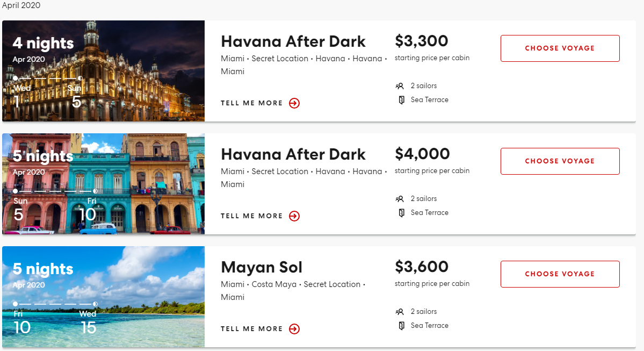Open Tell Me More for the 4-night Havana trip
Image resolution: width=644 pixels, height=351 pixels.
252,103
